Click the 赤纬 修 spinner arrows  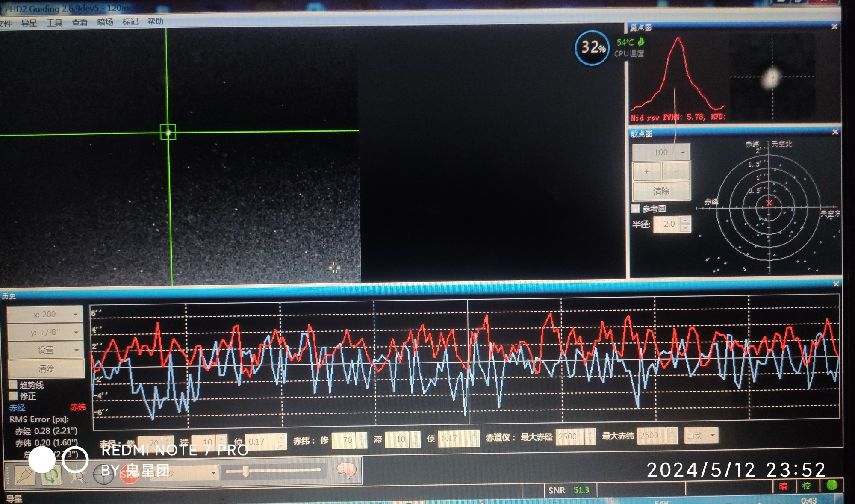[x=362, y=440]
